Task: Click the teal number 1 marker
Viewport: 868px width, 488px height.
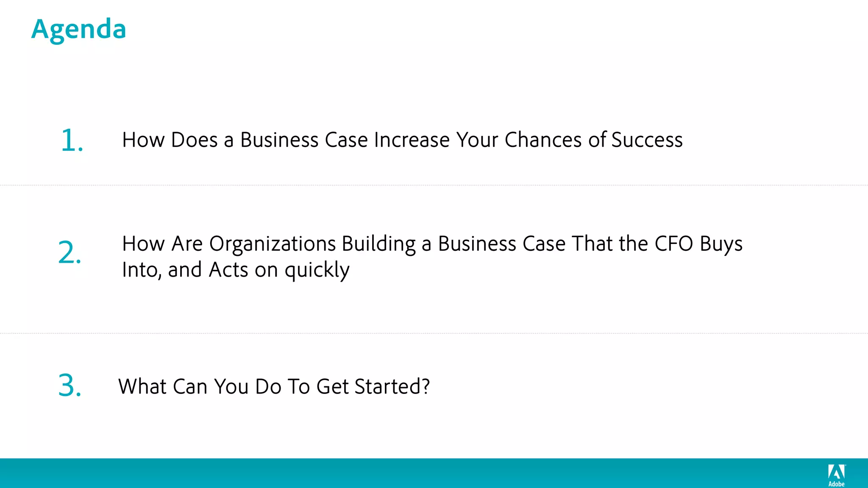Action: pyautogui.click(x=71, y=141)
